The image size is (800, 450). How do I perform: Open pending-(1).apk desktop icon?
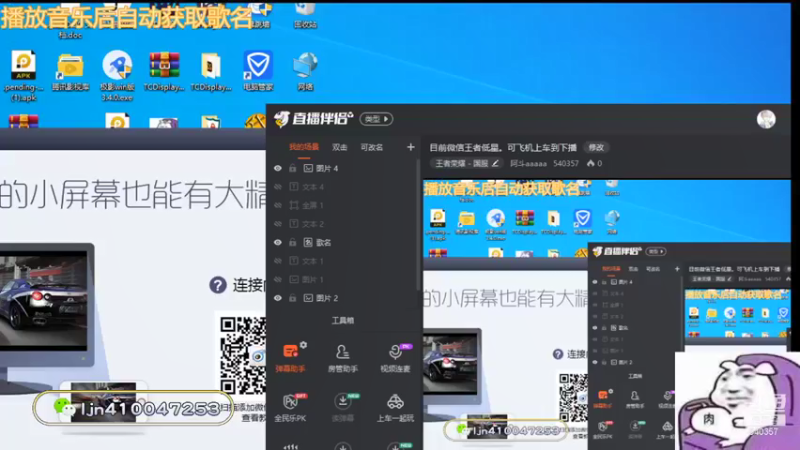click(23, 76)
